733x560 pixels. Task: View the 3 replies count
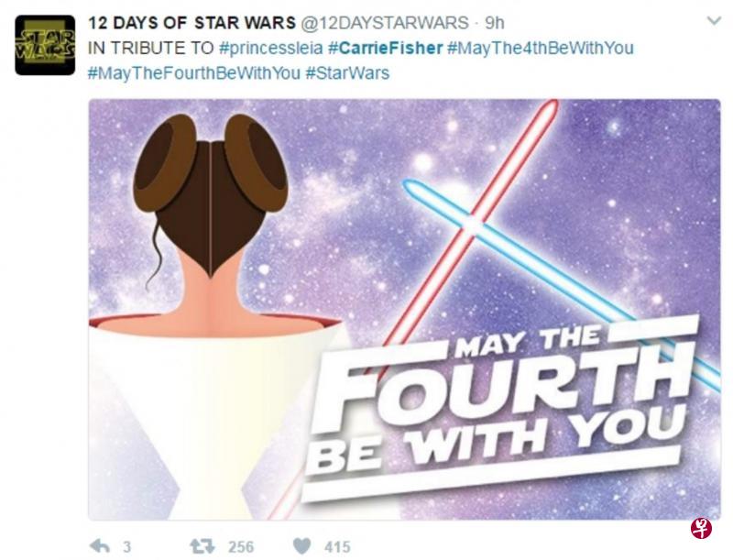(126, 546)
